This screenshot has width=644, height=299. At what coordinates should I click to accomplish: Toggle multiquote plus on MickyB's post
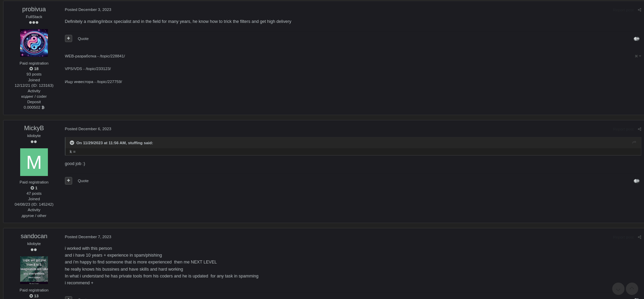tap(68, 180)
